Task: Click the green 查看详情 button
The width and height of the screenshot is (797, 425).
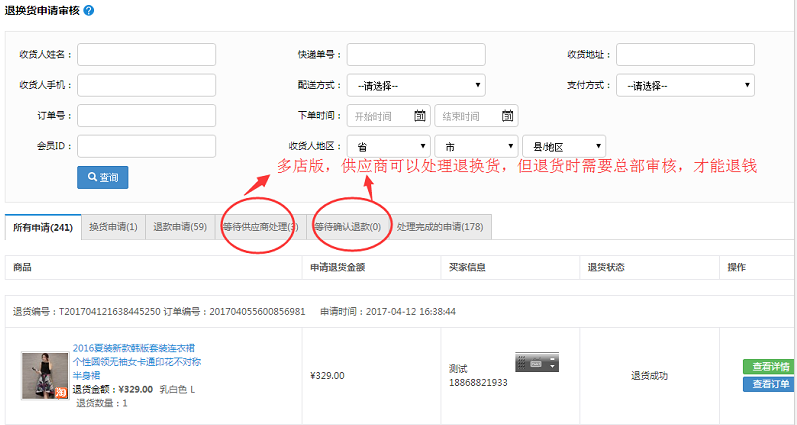Action: pos(769,366)
